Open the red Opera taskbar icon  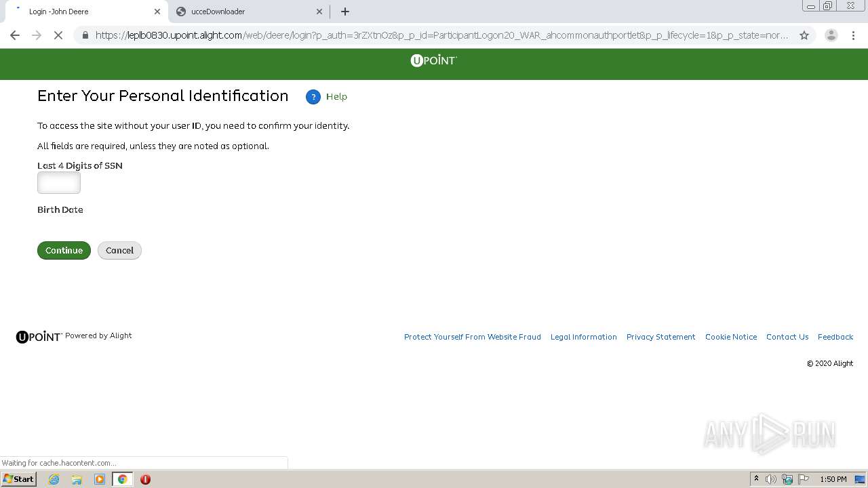[x=145, y=479]
